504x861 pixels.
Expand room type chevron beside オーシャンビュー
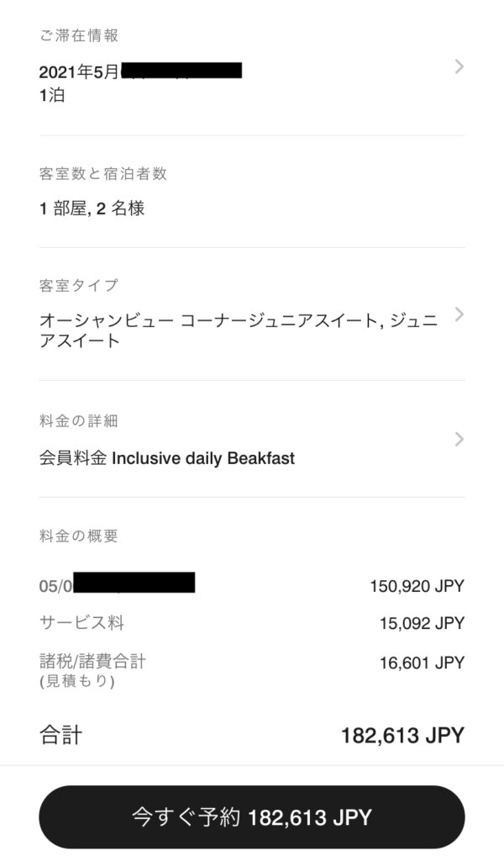click(x=459, y=314)
